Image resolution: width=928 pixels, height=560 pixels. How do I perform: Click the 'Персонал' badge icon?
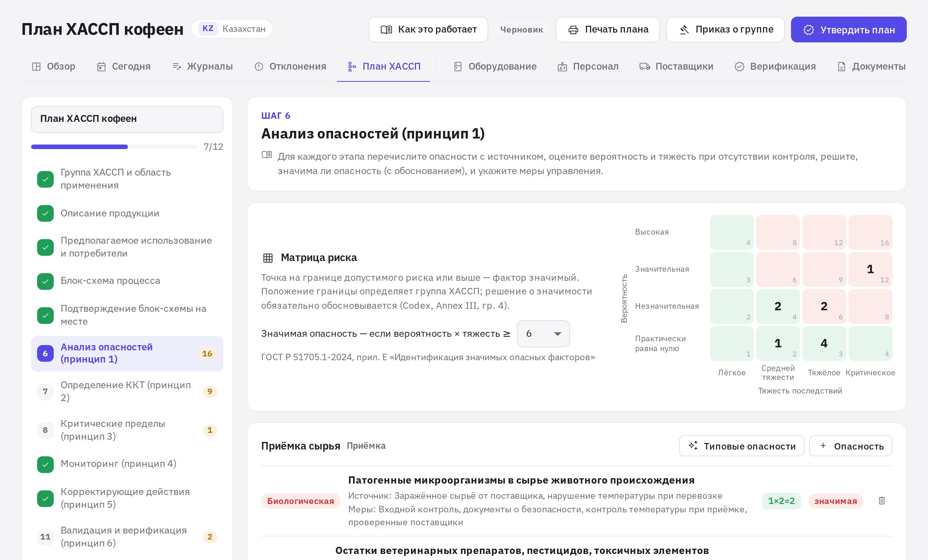click(562, 67)
